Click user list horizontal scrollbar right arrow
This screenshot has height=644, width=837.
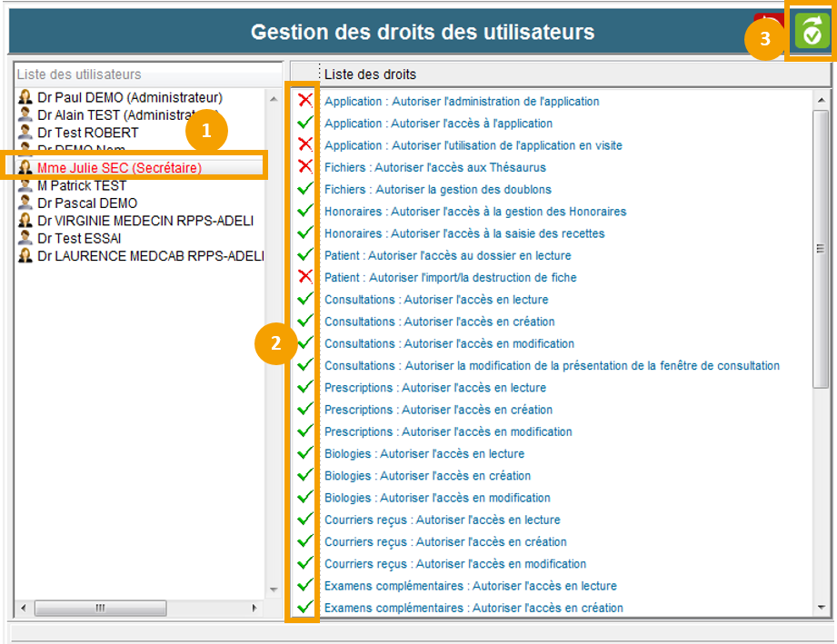tap(254, 608)
